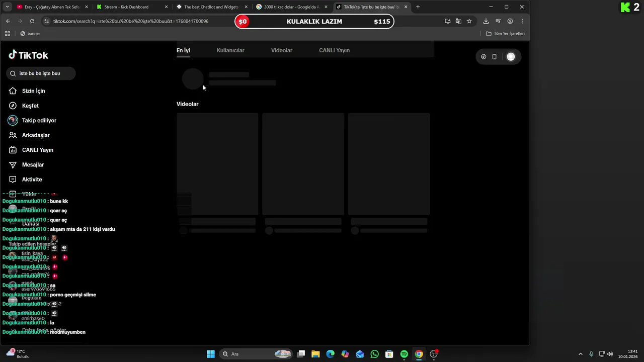Open Spotify from the taskbar

(x=404, y=354)
